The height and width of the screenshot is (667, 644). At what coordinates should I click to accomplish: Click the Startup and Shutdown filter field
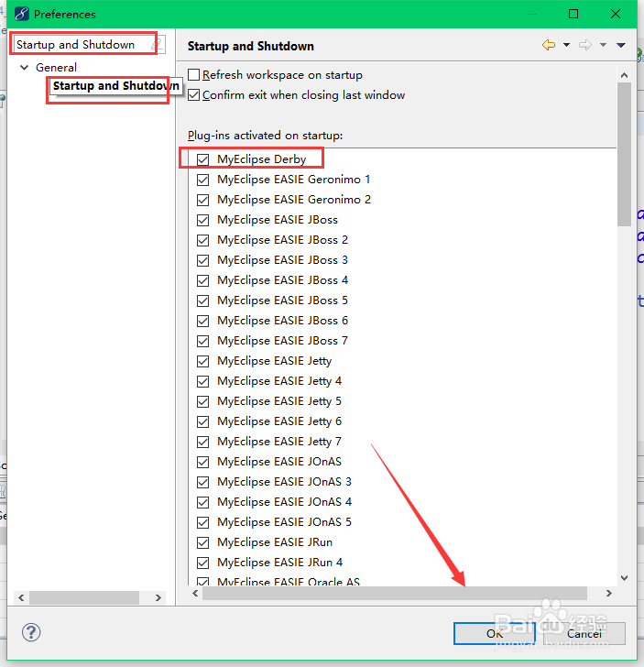[83, 44]
